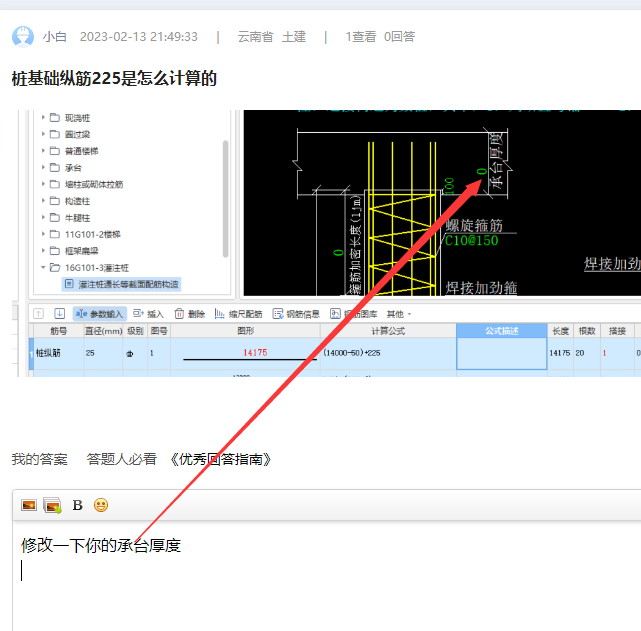
Task: Open the 《优秀回答指南》 link
Action: point(221,459)
